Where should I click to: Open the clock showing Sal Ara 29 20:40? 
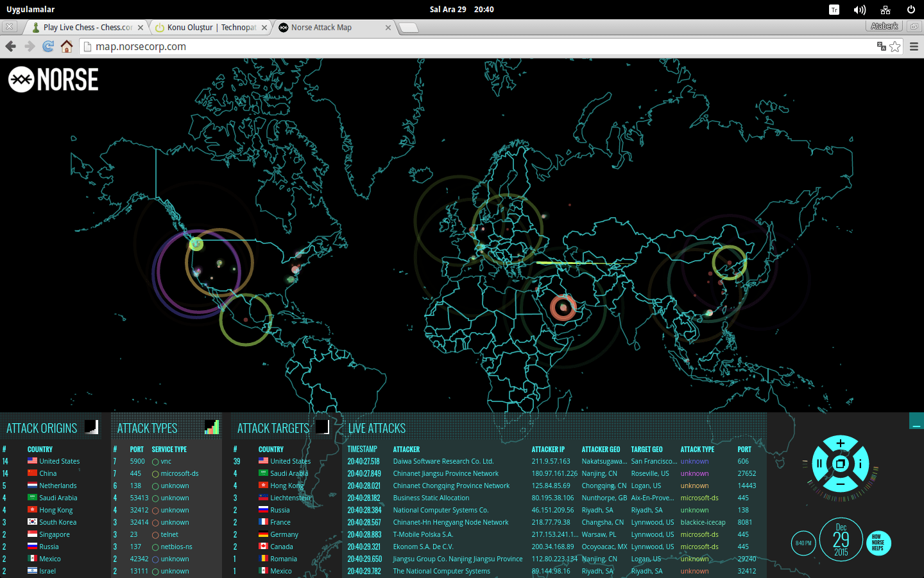pyautogui.click(x=462, y=10)
